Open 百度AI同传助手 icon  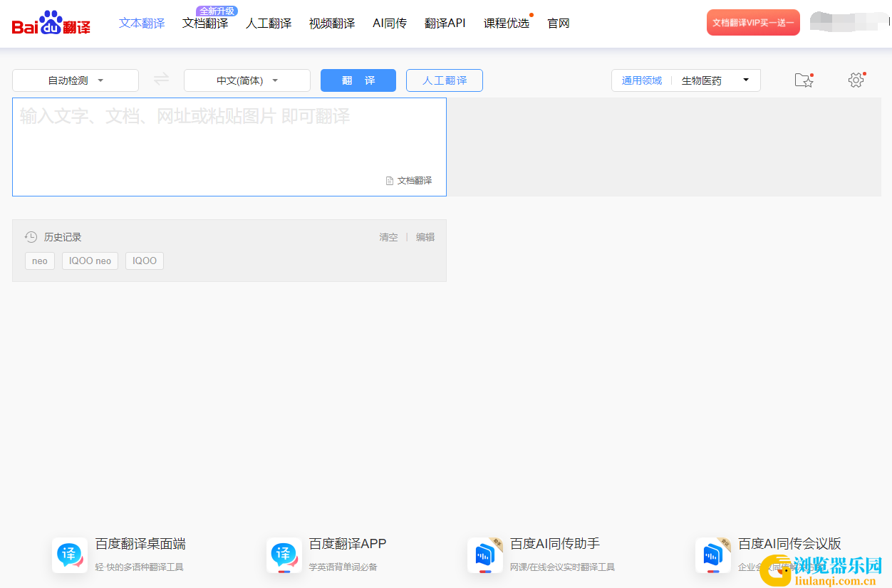click(485, 555)
